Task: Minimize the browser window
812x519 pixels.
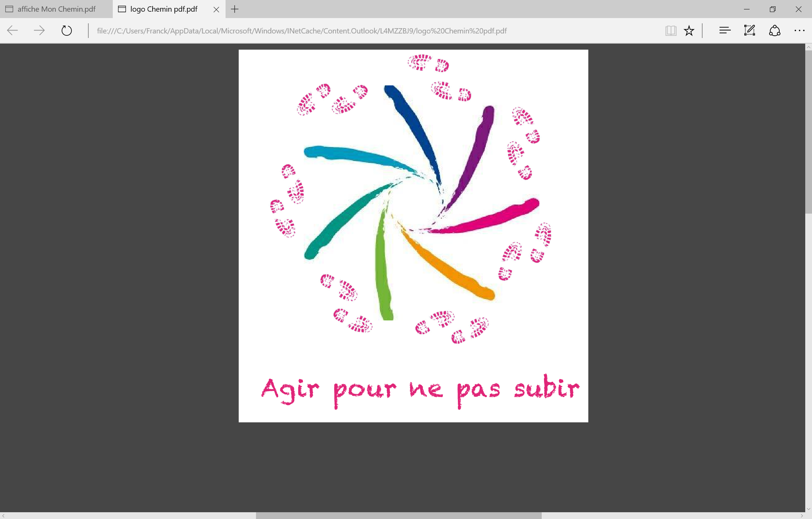Action: point(747,9)
